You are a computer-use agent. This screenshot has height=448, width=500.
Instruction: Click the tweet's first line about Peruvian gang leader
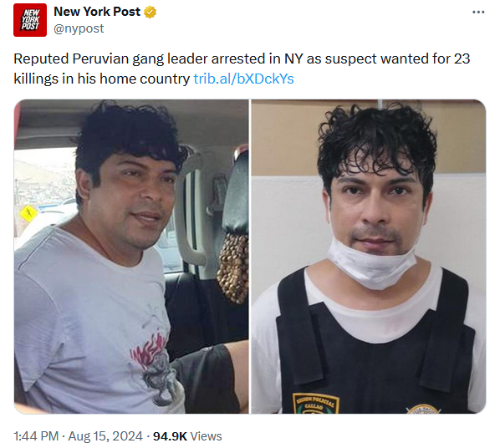pos(242,59)
